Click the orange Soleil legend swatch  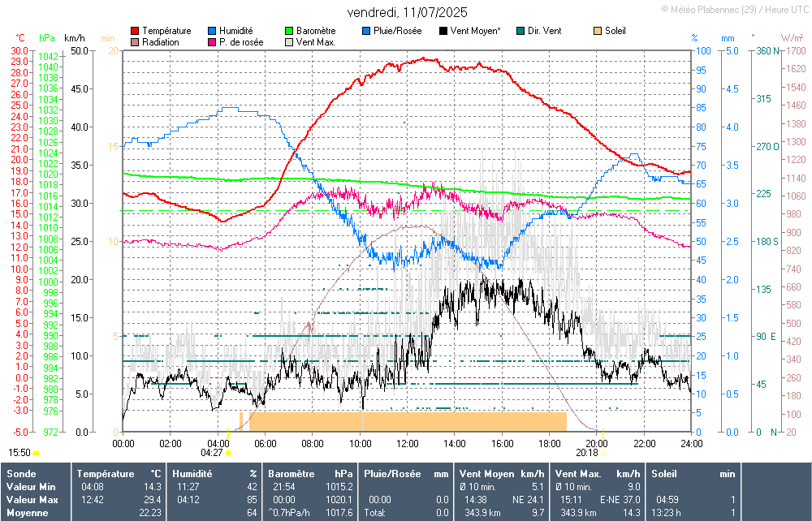point(598,31)
